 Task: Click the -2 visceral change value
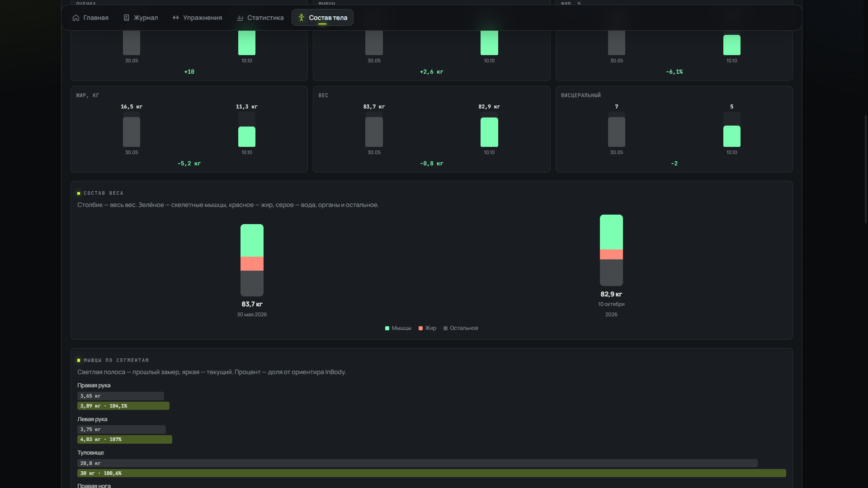click(674, 164)
